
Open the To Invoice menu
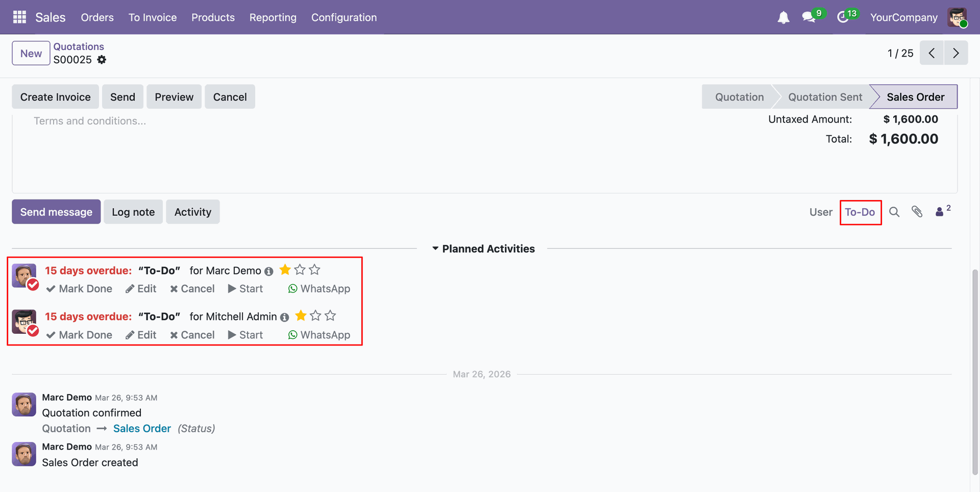pyautogui.click(x=153, y=17)
